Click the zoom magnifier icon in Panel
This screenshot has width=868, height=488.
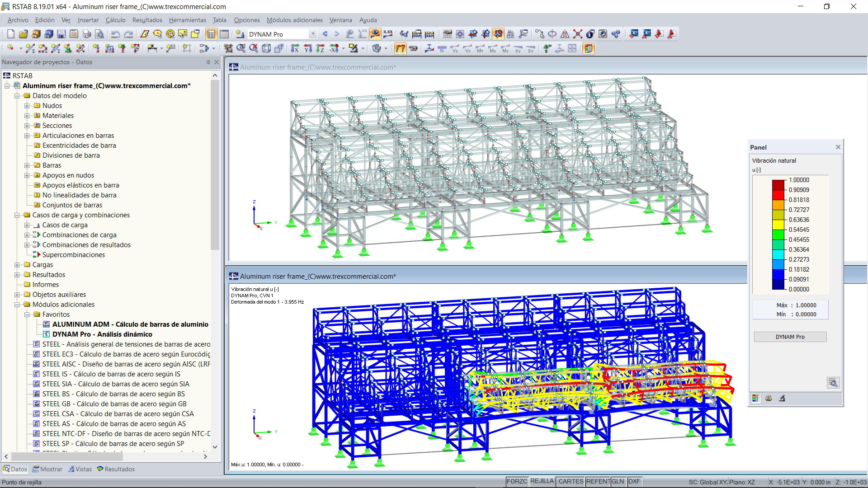[x=833, y=383]
